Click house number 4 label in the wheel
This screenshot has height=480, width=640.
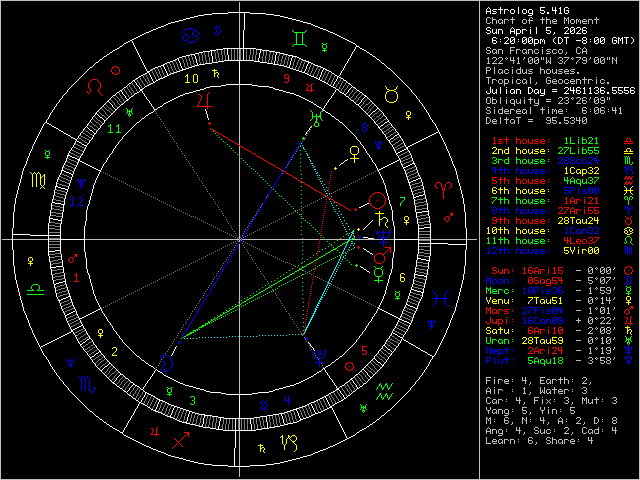pos(287,401)
